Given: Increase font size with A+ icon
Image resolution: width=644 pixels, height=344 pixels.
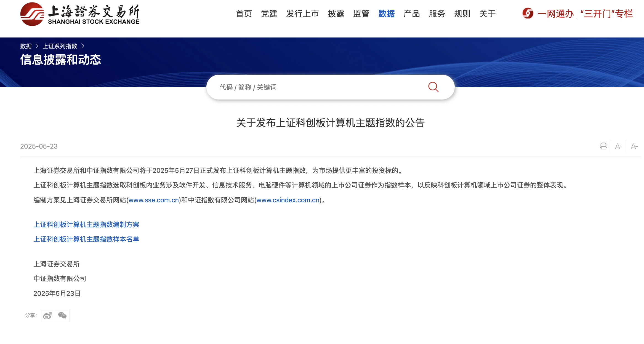Looking at the screenshot, I should coord(618,146).
